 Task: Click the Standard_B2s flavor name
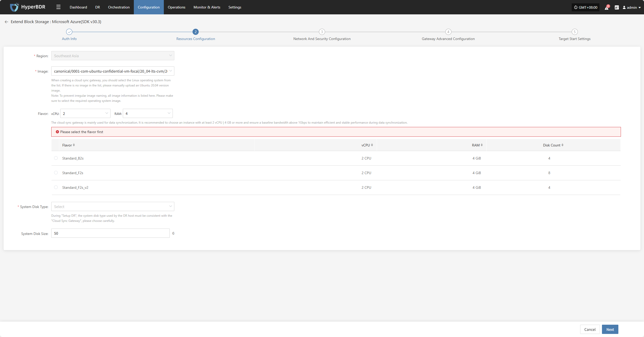73,158
